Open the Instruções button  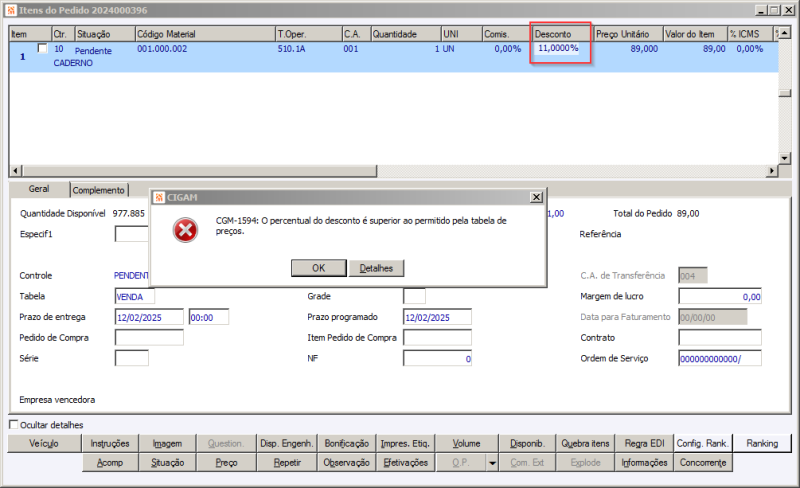point(110,443)
